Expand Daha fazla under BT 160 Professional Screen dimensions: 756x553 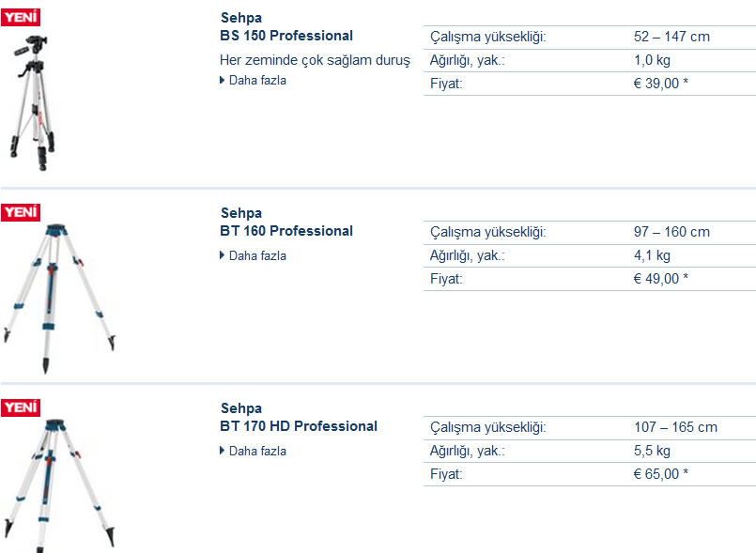pyautogui.click(x=257, y=255)
